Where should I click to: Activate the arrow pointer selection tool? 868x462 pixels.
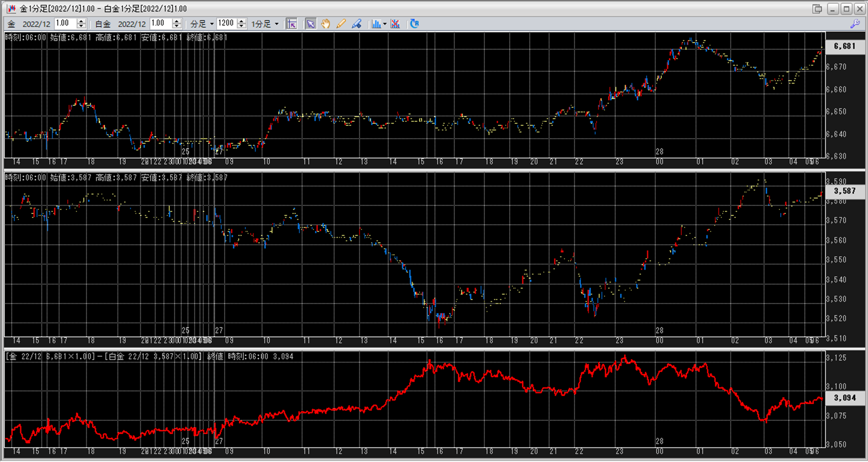pyautogui.click(x=310, y=24)
